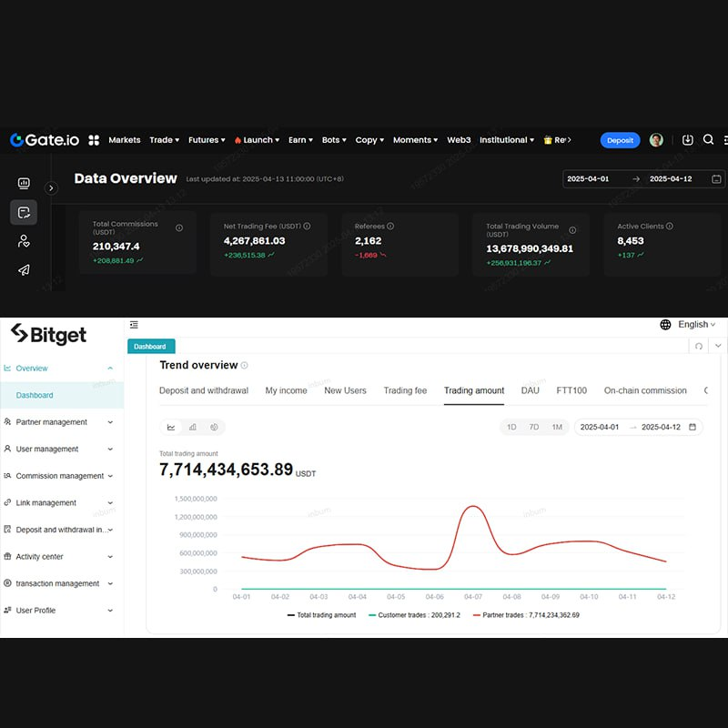Click Gate.io start date 2025-04-01 field
728x728 pixels.
pyautogui.click(x=588, y=178)
